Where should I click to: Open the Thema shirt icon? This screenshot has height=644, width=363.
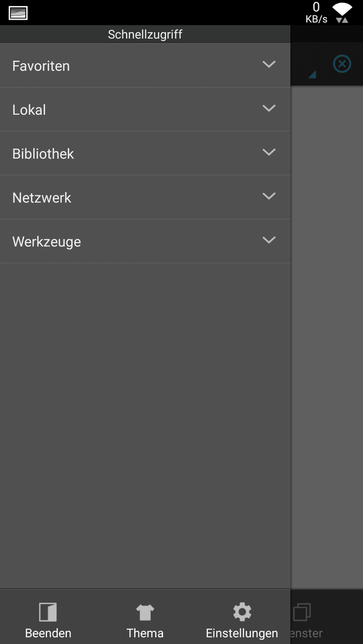point(144,612)
